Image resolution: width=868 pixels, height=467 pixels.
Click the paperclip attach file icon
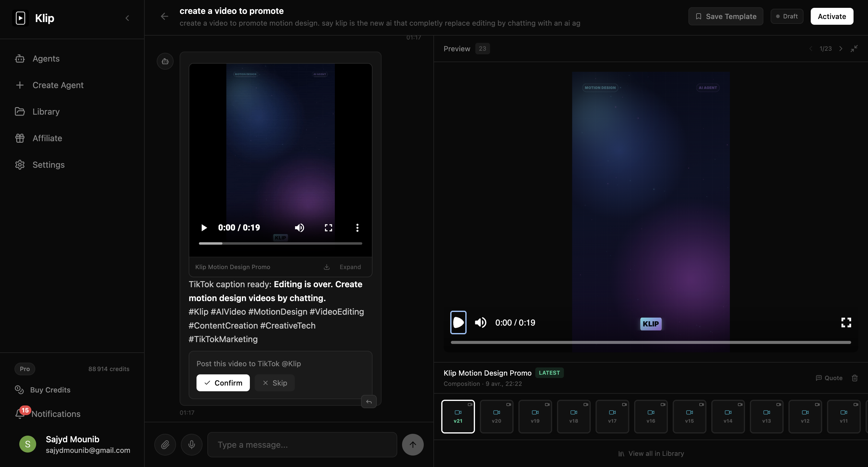pyautogui.click(x=165, y=444)
